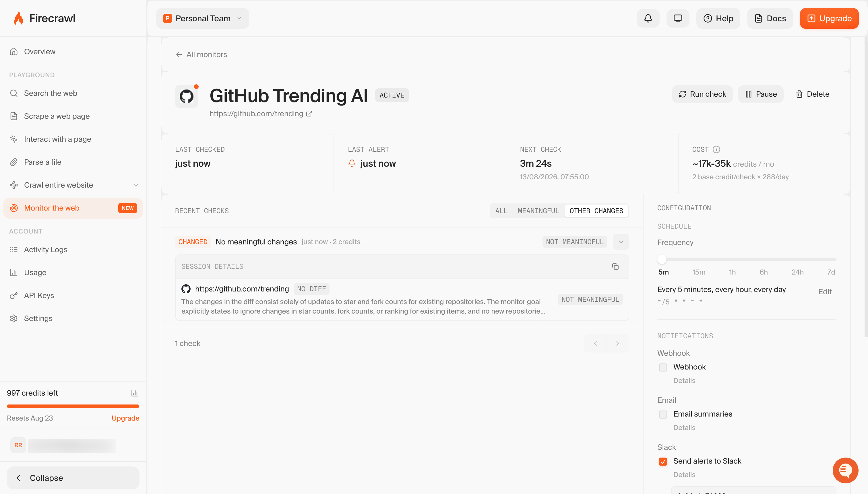Click the page vertical scrollbar

(865, 186)
